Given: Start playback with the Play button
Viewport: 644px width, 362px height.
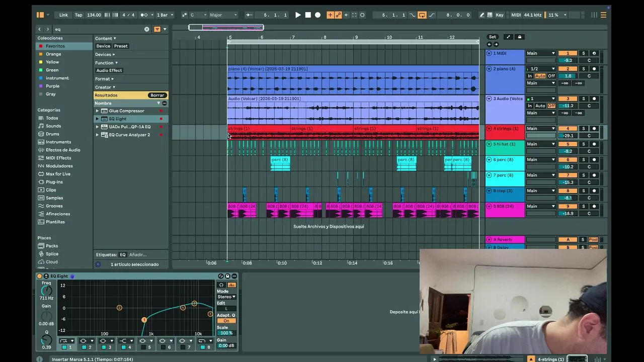Looking at the screenshot, I should coord(298,15).
